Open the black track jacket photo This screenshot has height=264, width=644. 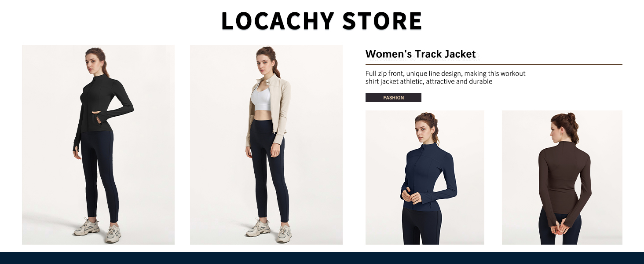(x=98, y=145)
